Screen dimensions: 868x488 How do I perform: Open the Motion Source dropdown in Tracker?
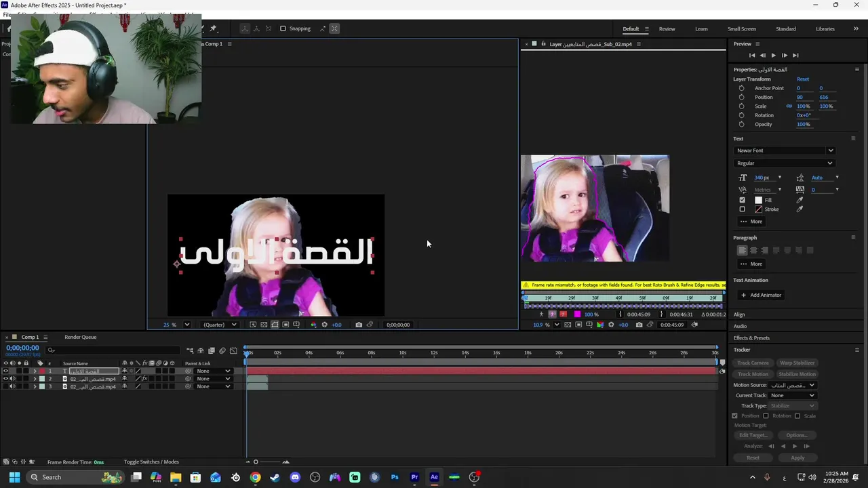click(793, 385)
